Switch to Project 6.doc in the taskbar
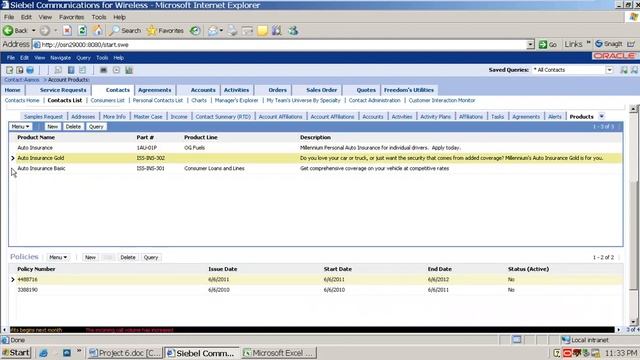Viewport: 640px width, 360px height. [x=125, y=353]
